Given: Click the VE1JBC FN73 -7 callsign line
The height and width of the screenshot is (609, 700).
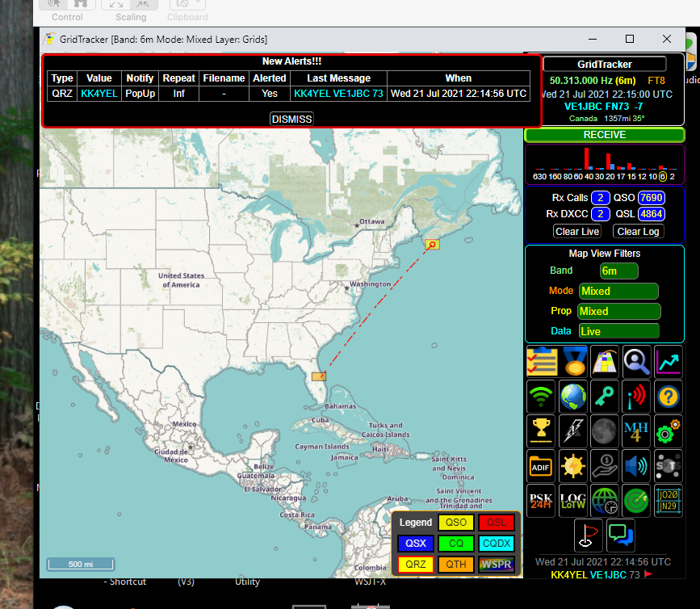Looking at the screenshot, I should (603, 107).
